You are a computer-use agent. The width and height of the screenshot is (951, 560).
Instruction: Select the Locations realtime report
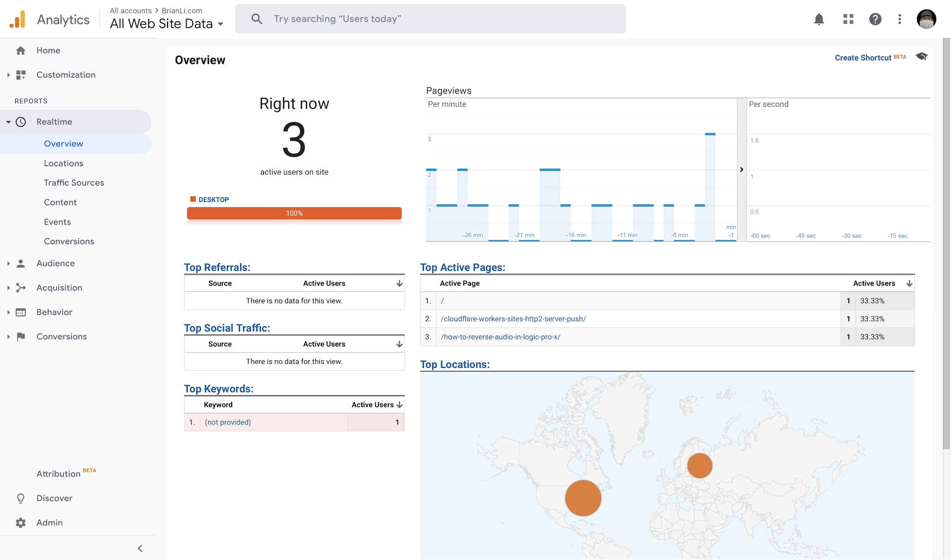[x=63, y=163]
